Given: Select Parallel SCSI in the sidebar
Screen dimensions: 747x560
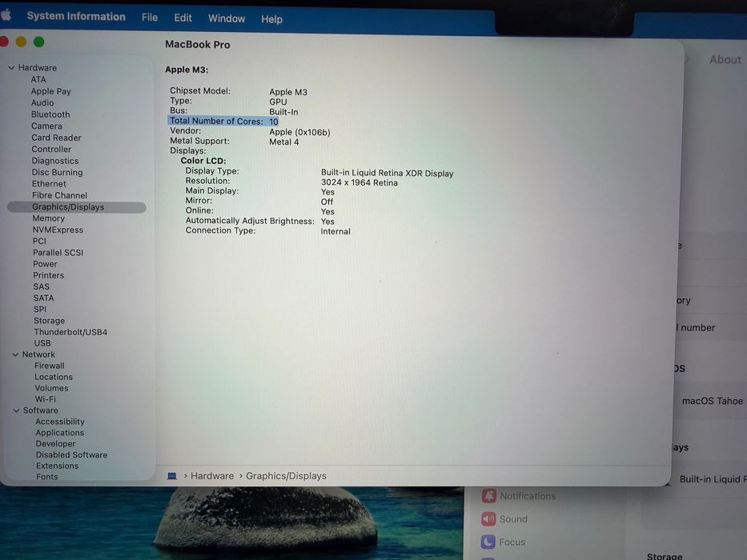Looking at the screenshot, I should (58, 252).
